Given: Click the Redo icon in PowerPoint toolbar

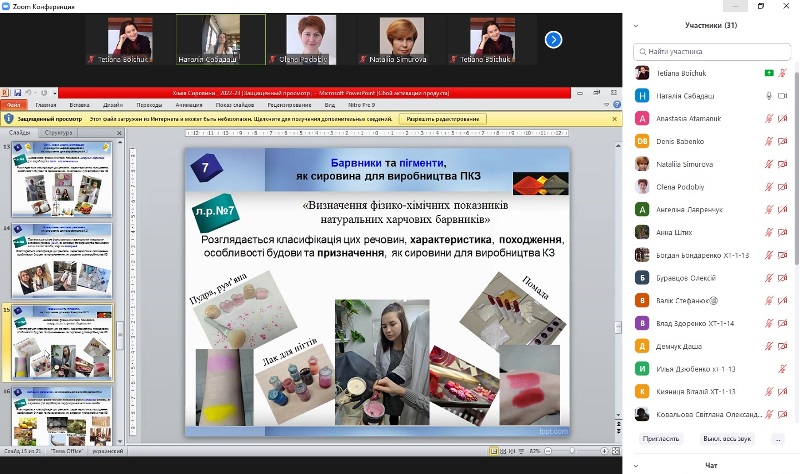Looking at the screenshot, I should click(x=44, y=93).
